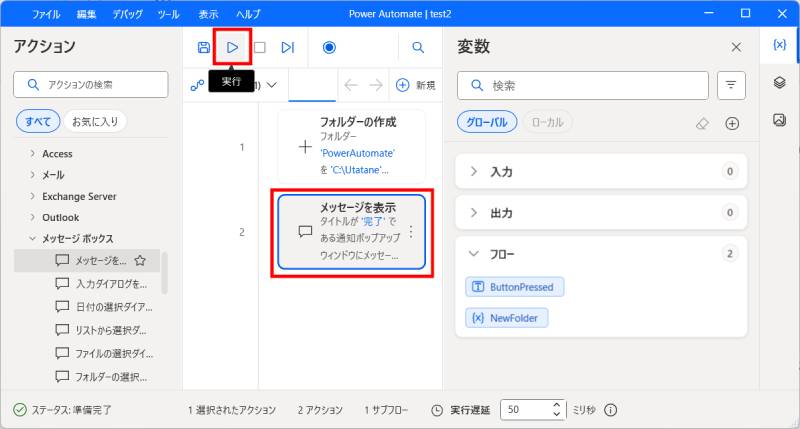Select the 入力ダイアログを action
The width and height of the screenshot is (800, 429).
[x=102, y=284]
